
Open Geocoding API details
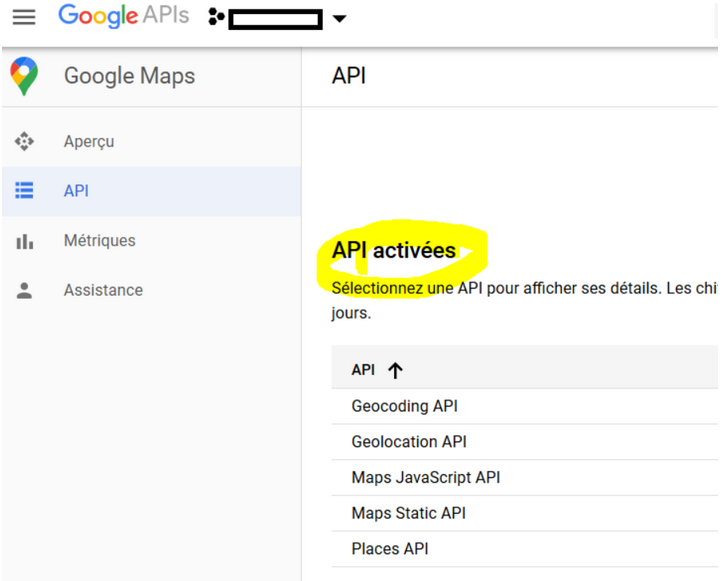tap(404, 406)
